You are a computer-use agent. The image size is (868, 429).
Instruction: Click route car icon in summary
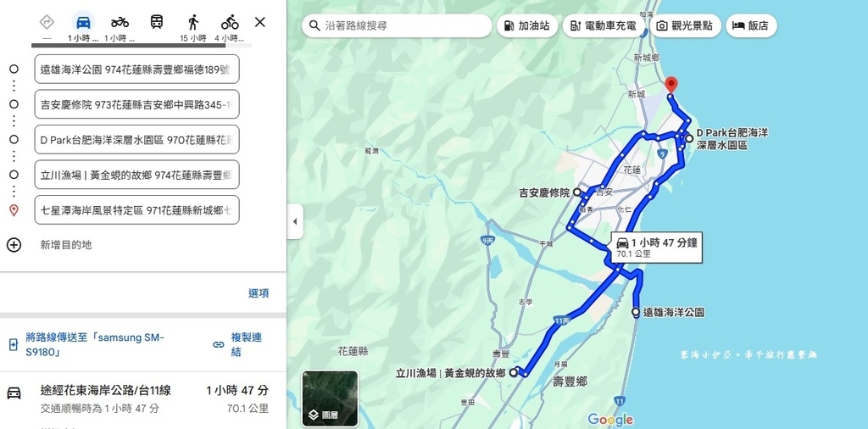[x=14, y=393]
